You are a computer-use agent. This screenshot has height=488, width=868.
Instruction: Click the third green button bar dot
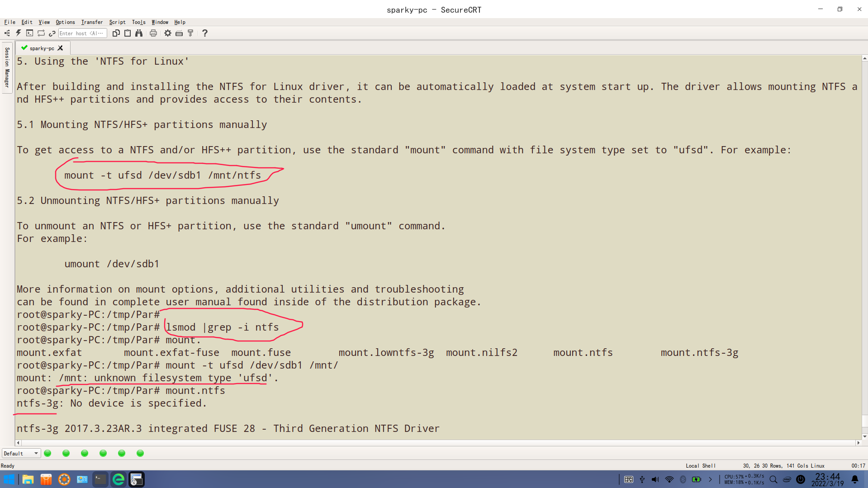[x=85, y=453]
